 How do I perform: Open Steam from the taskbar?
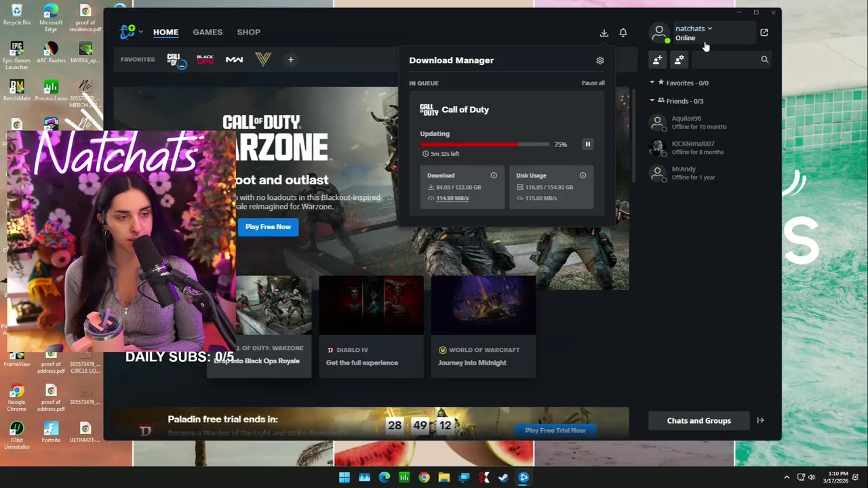503,477
